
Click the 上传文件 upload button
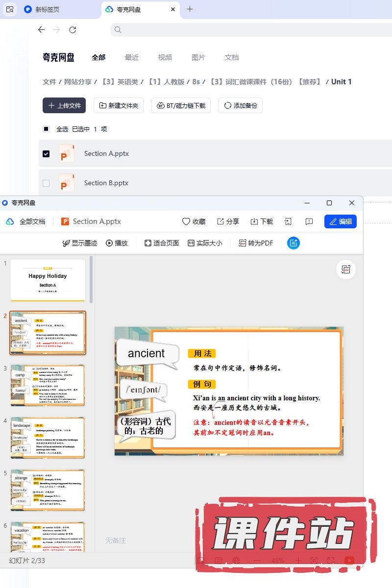pyautogui.click(x=64, y=105)
